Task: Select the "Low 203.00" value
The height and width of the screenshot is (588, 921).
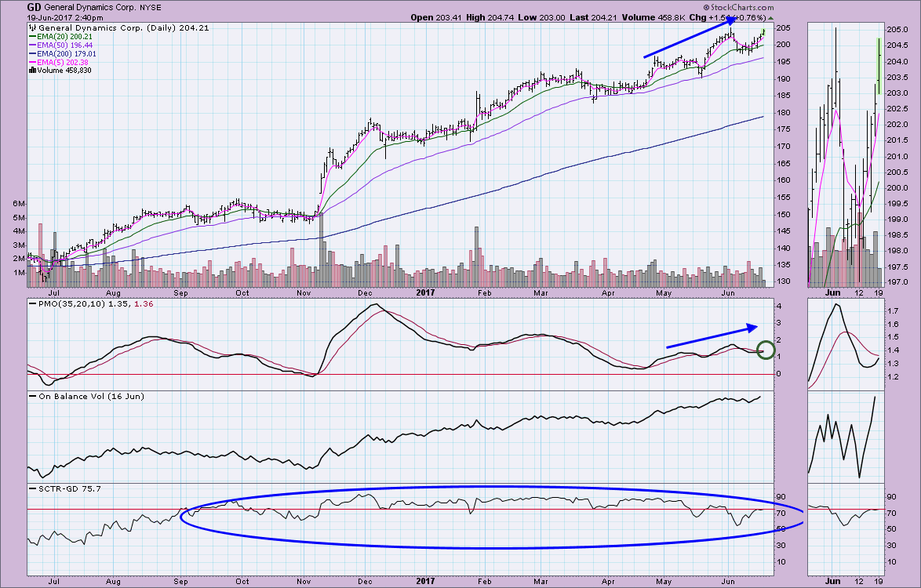Action: (x=543, y=17)
